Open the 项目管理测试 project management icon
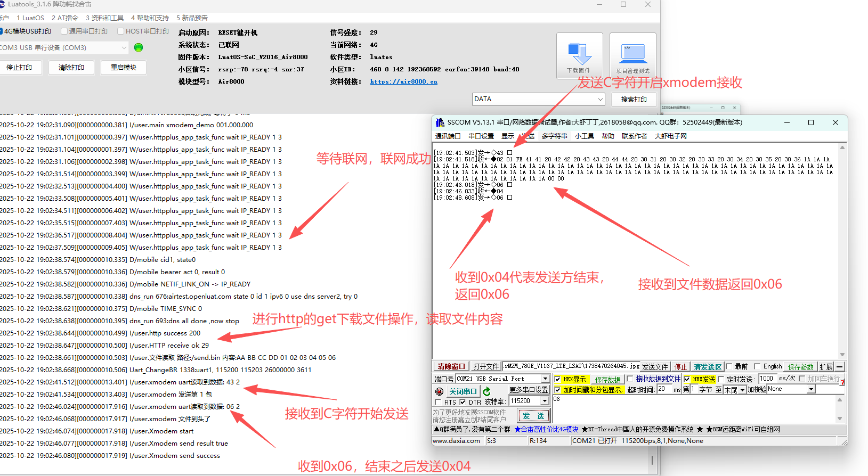This screenshot has width=868, height=476. pyautogui.click(x=632, y=55)
